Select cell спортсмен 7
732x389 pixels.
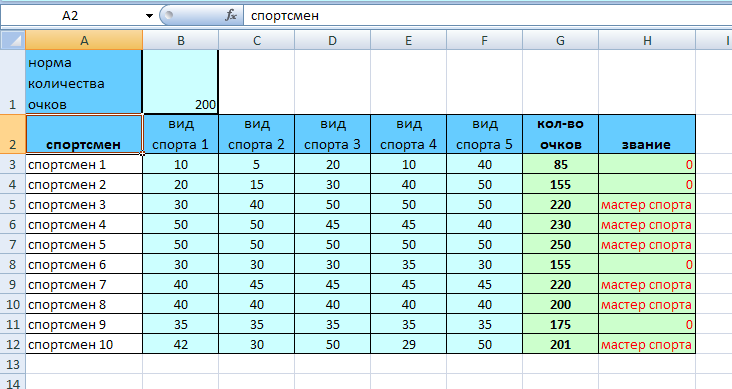(x=84, y=284)
